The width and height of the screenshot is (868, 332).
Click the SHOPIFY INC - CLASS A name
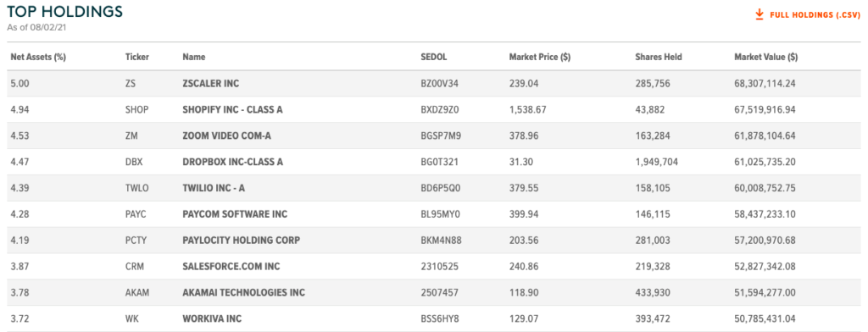point(232,109)
